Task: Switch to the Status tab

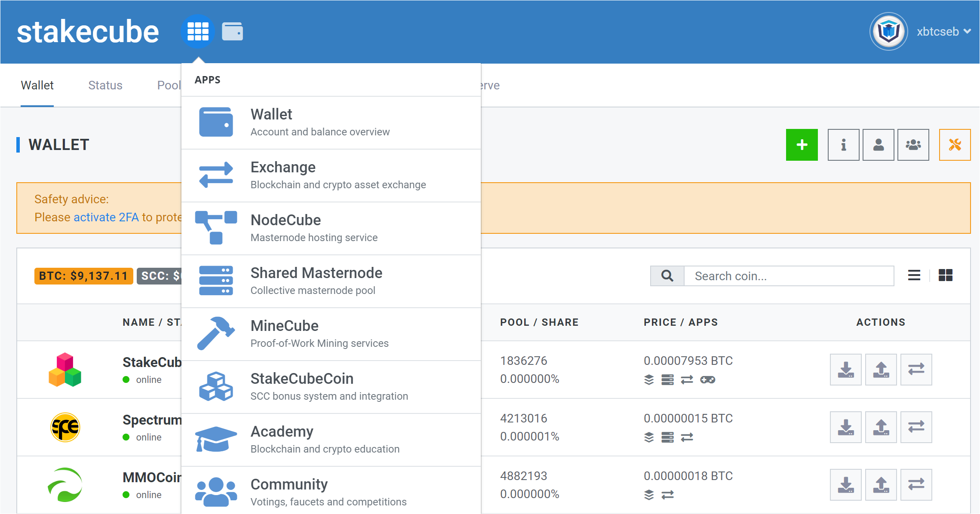Action: (x=105, y=85)
